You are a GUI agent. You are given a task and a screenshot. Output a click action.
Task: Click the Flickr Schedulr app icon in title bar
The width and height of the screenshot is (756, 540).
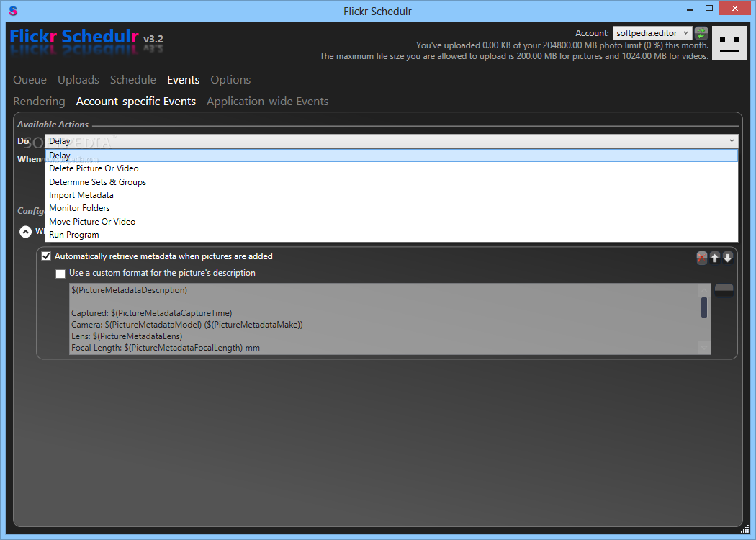click(x=13, y=11)
